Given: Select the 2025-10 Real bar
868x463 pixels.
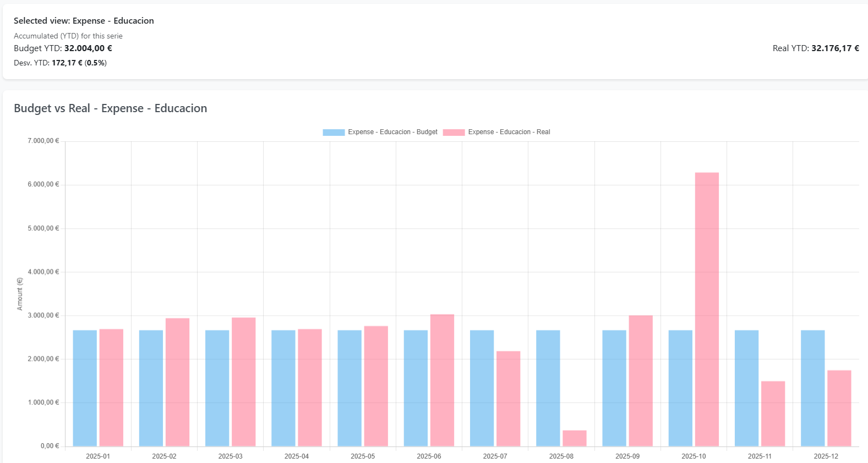Looking at the screenshot, I should pyautogui.click(x=707, y=309).
